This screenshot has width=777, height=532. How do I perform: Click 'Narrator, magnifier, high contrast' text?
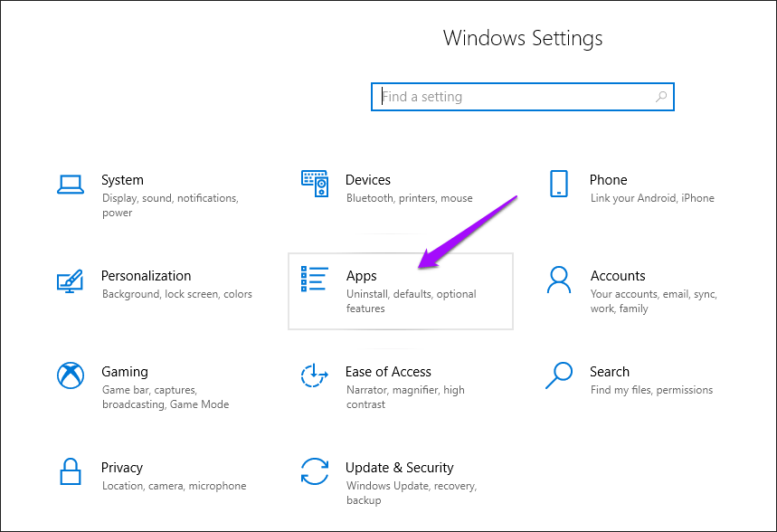click(x=405, y=397)
